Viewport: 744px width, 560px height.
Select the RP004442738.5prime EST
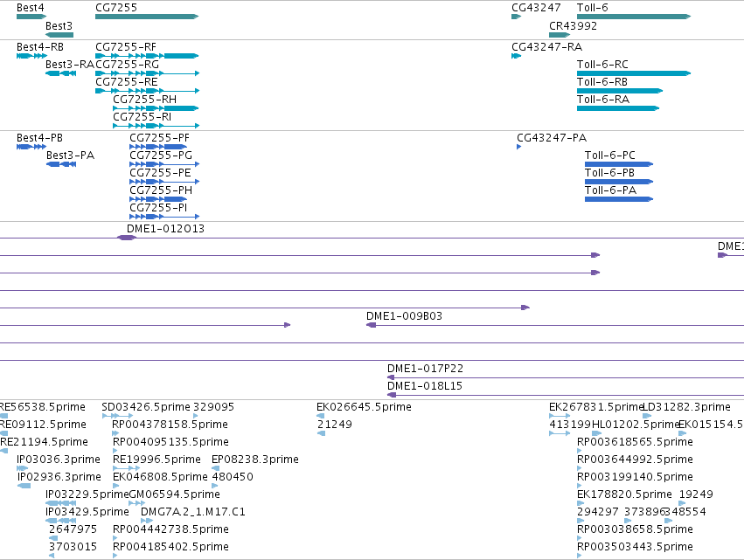pyautogui.click(x=115, y=539)
